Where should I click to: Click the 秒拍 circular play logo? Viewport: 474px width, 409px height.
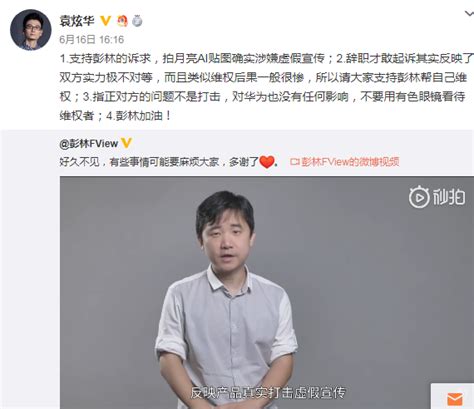click(419, 198)
